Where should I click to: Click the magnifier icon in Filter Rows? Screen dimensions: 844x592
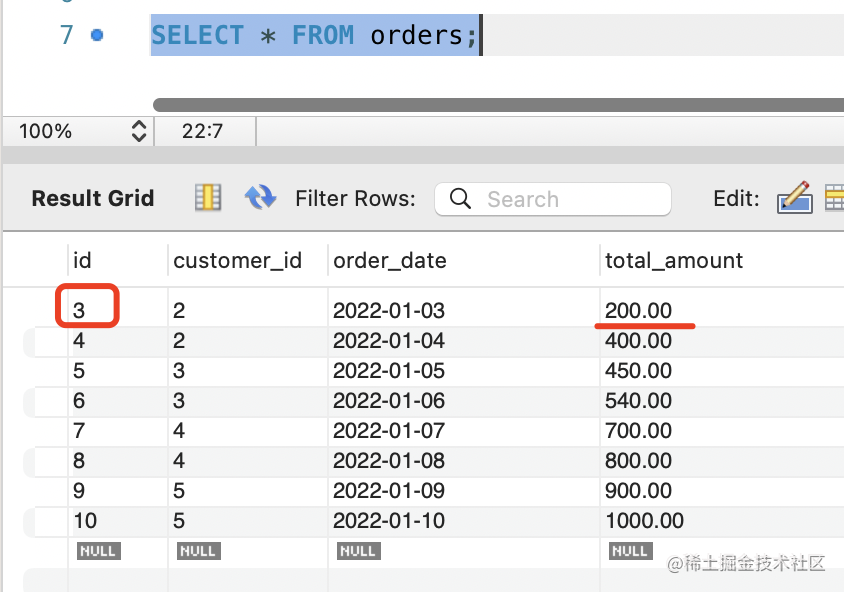460,199
